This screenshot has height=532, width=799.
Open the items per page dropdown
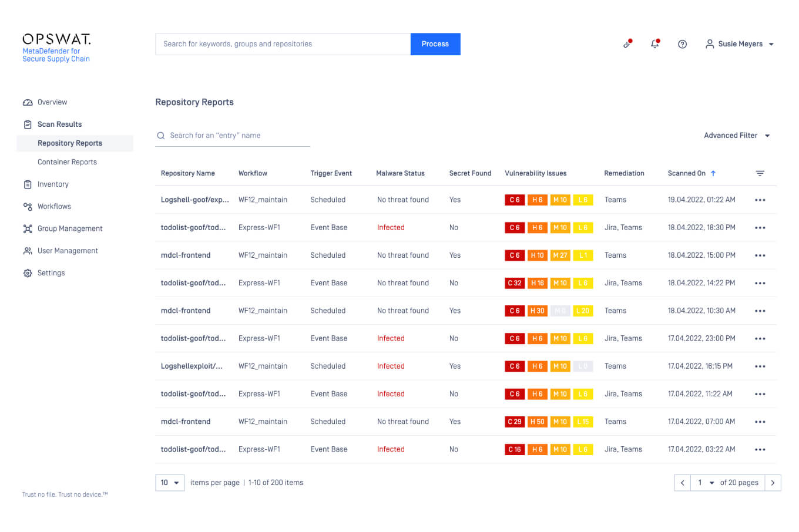[x=170, y=482]
